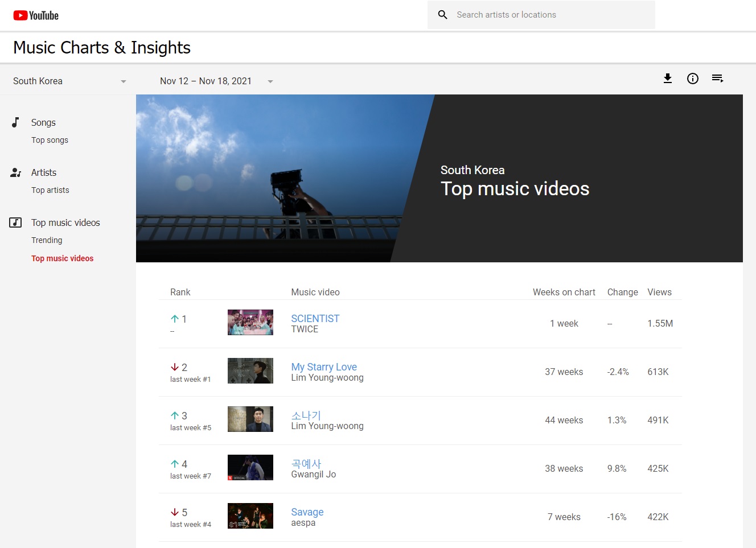Click the YouTube logo
The height and width of the screenshot is (548, 756).
point(36,15)
